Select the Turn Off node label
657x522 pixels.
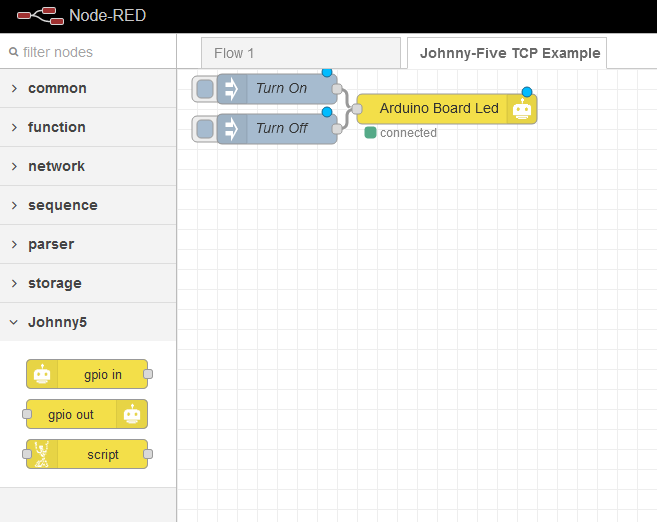pyautogui.click(x=282, y=128)
